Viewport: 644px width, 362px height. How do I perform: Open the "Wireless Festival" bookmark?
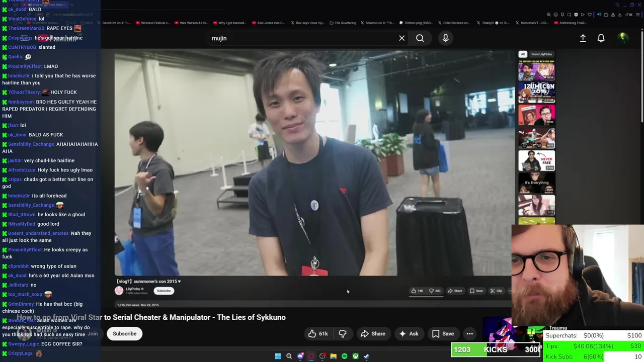click(x=152, y=23)
